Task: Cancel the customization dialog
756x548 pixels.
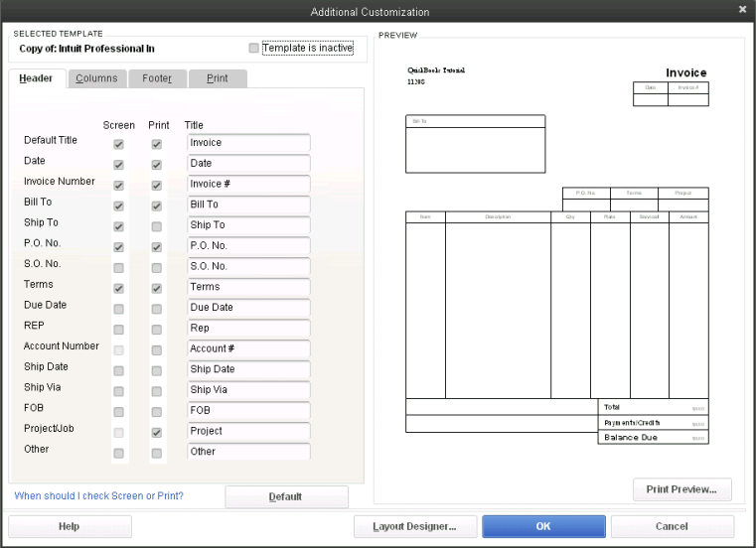Action: [x=673, y=526]
